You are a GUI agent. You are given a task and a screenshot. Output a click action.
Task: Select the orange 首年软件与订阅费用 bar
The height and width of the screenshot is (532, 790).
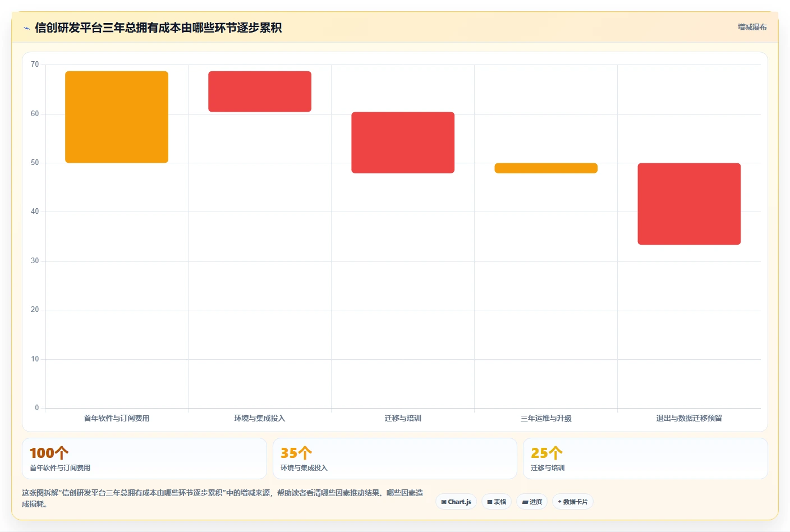(117, 117)
